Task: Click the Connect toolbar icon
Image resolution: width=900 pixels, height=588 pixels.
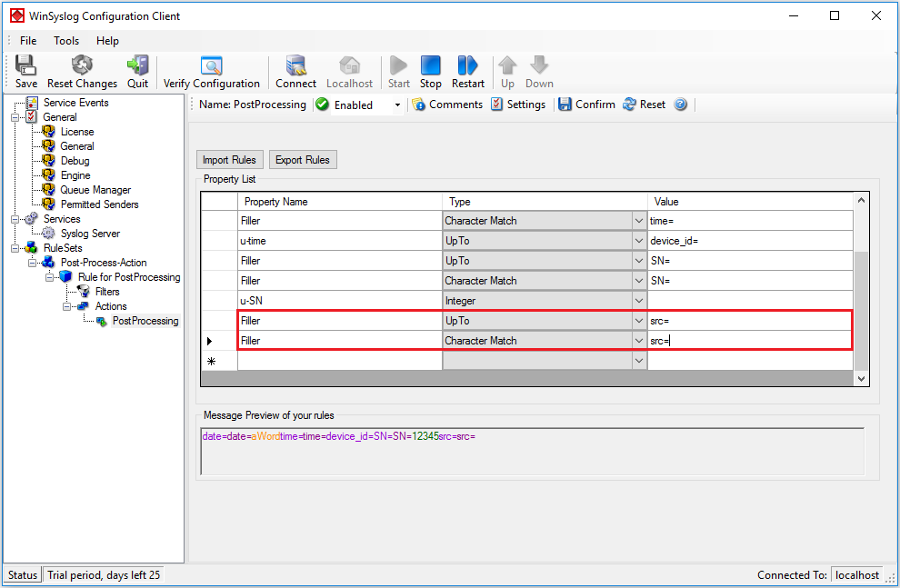Action: point(295,72)
